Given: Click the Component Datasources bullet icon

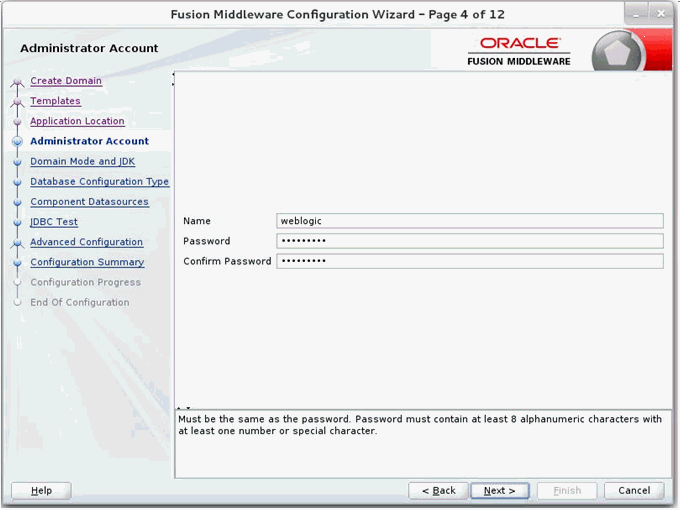Looking at the screenshot, I should (x=17, y=202).
